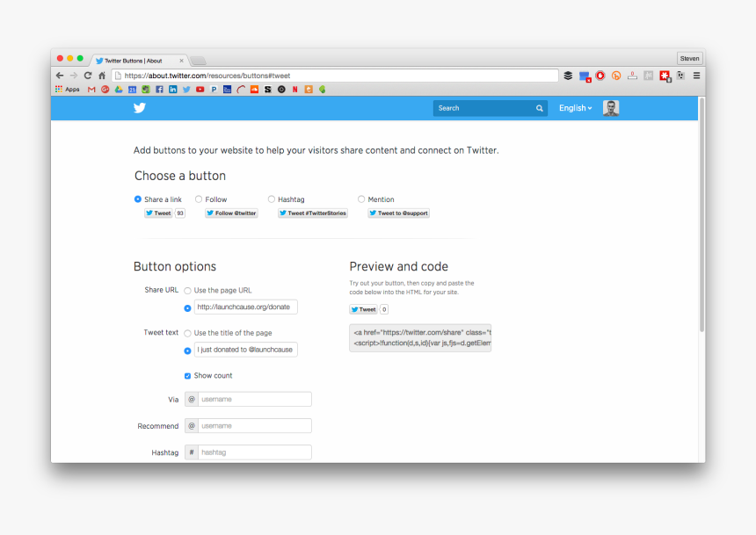Viewport: 756px width, 535px height.
Task: Select the custom Tweet text radio button
Action: pos(187,351)
